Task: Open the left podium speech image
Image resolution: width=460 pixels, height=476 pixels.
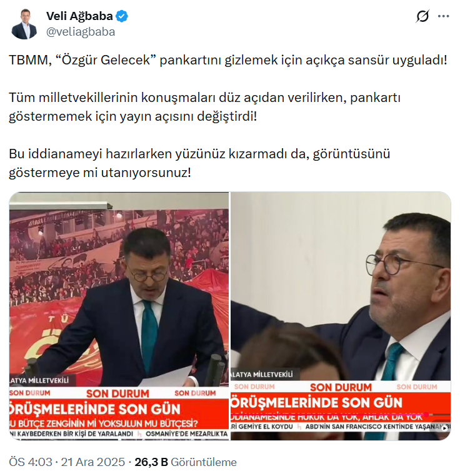Action: tap(119, 316)
